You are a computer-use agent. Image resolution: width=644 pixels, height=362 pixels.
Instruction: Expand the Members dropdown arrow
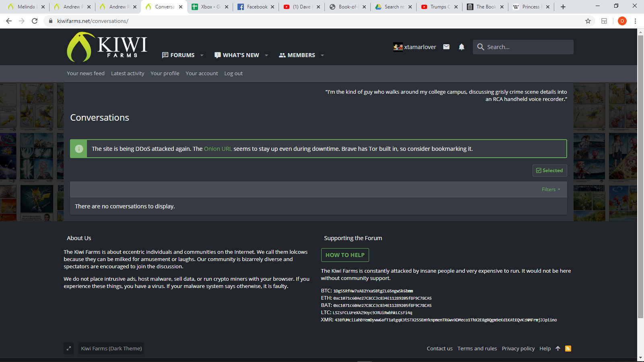pos(322,56)
